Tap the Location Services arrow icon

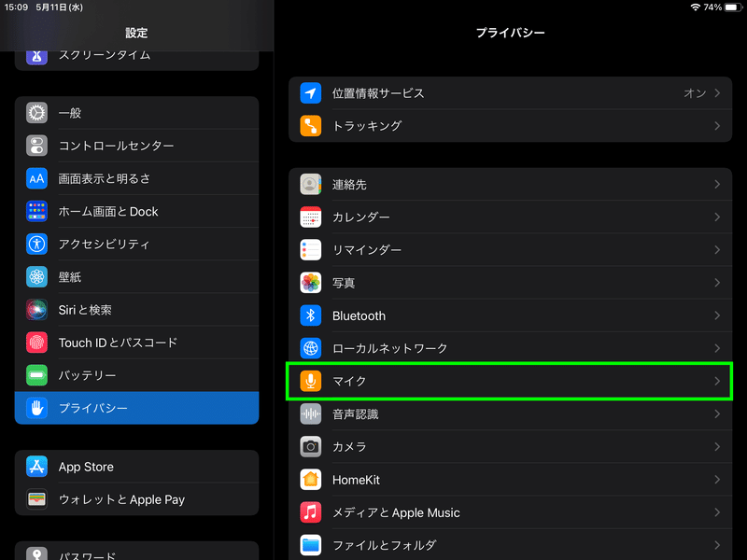tap(311, 92)
